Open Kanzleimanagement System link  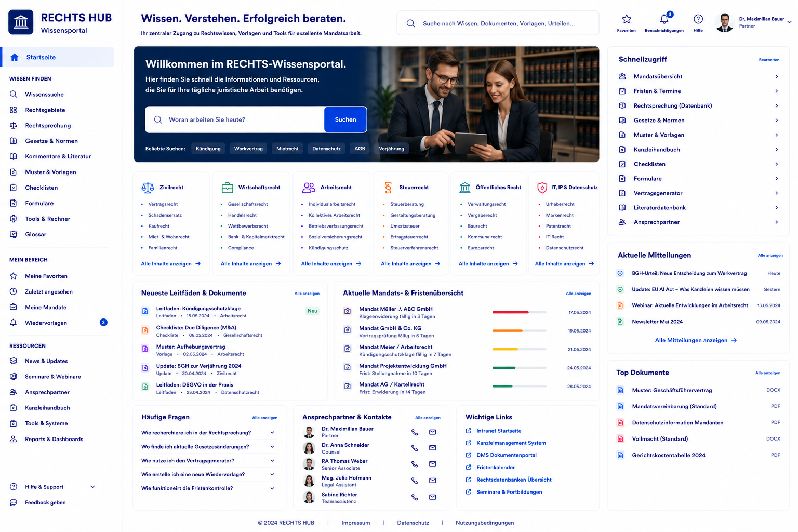click(511, 443)
